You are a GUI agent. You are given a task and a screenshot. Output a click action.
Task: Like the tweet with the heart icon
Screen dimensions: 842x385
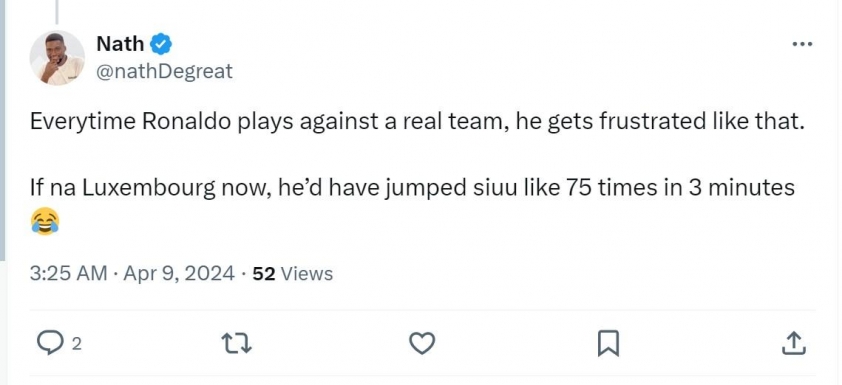[x=422, y=343]
